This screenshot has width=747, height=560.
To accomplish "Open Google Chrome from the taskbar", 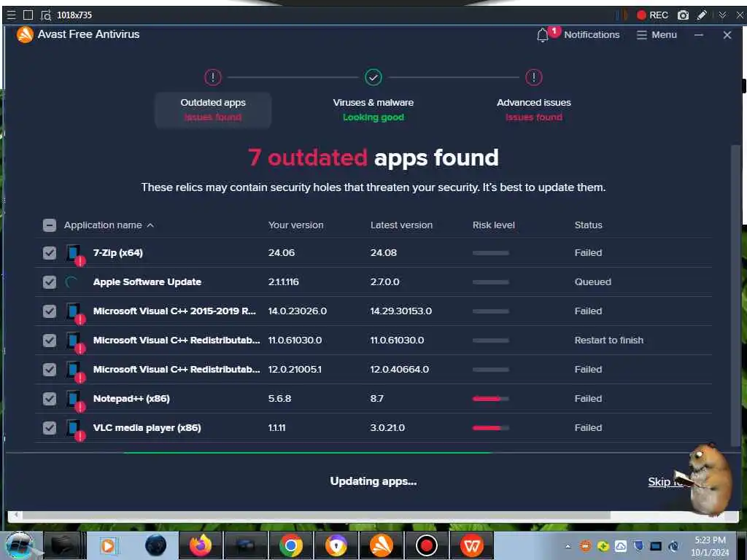I will point(290,545).
